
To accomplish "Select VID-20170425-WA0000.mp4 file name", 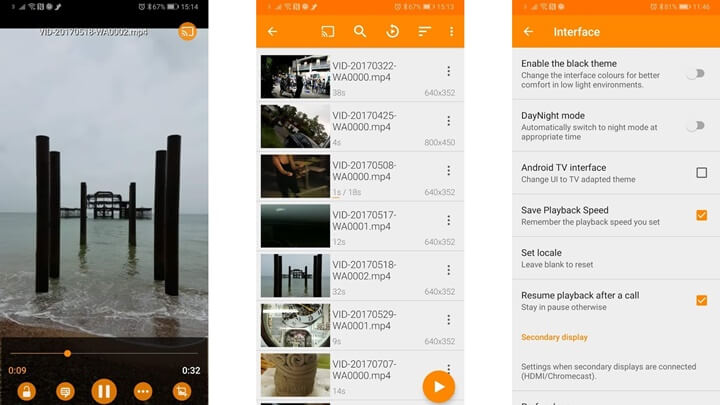I will click(364, 121).
